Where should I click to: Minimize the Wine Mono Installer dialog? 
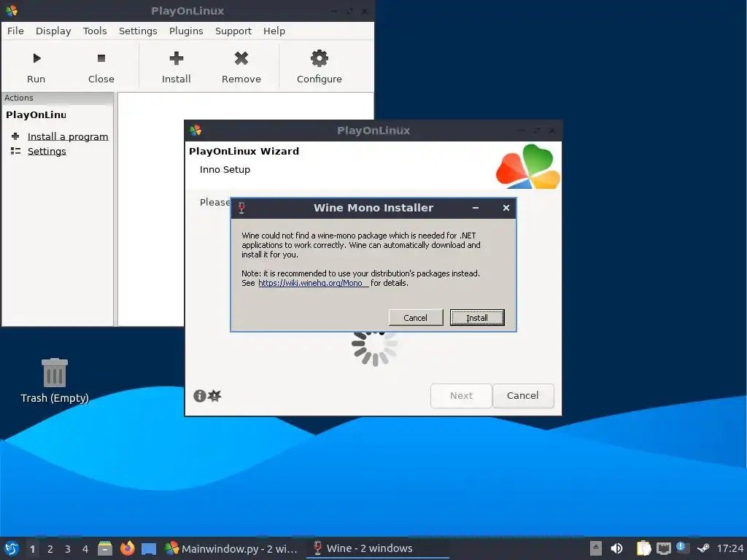click(x=476, y=208)
